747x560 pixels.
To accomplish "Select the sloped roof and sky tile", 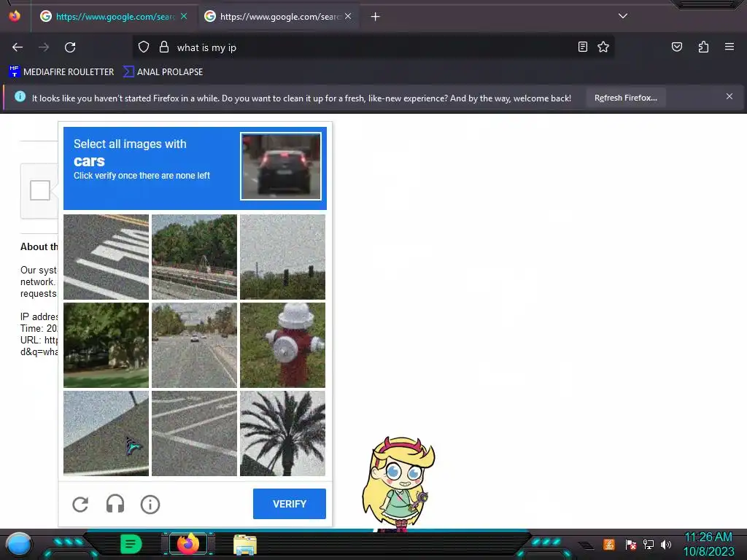I will (106, 433).
